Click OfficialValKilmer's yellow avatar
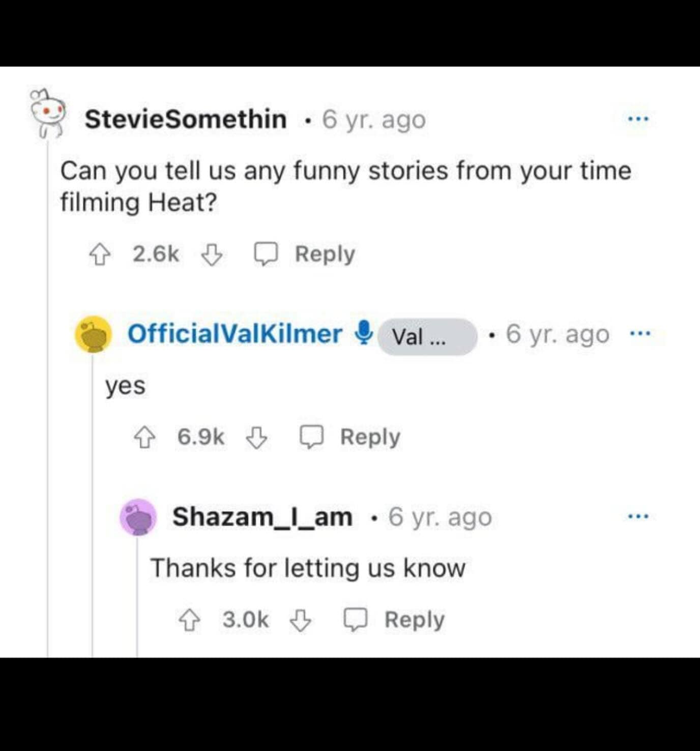This screenshot has width=700, height=751. pyautogui.click(x=94, y=334)
